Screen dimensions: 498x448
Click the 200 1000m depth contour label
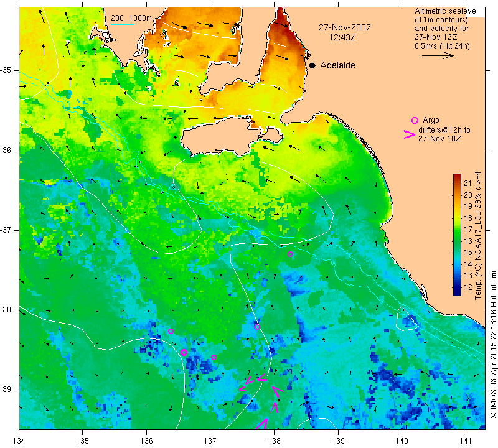pos(131,18)
